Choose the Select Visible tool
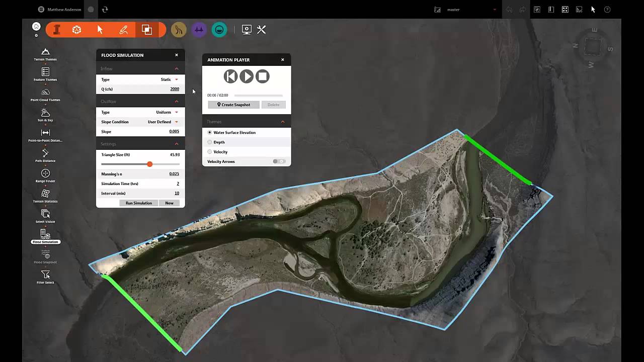This screenshot has width=644, height=362. [45, 216]
